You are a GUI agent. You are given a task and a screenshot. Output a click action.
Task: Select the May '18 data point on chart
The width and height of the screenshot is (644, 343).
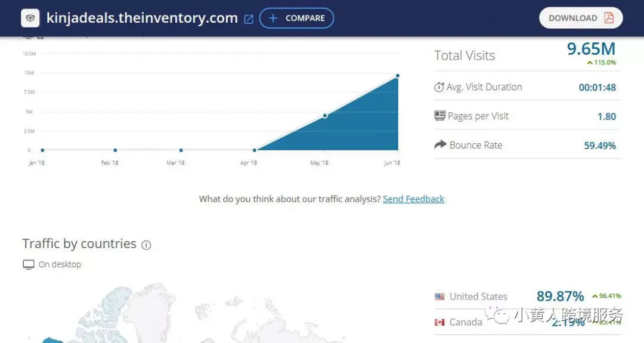(x=325, y=116)
